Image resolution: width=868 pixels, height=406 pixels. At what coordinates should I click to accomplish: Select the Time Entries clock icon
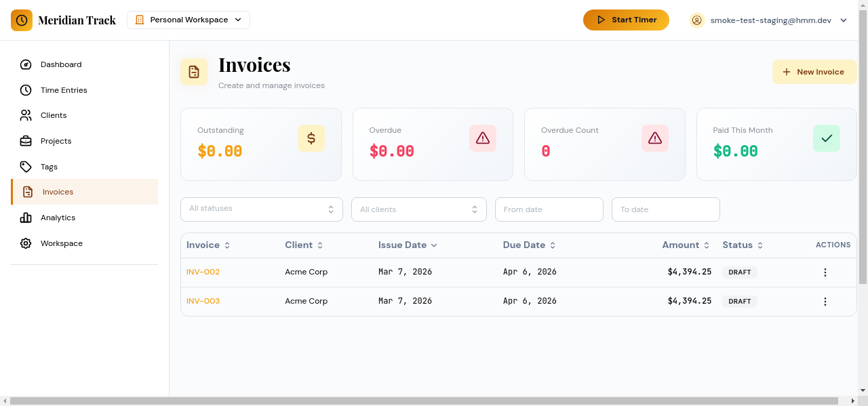[x=26, y=90]
